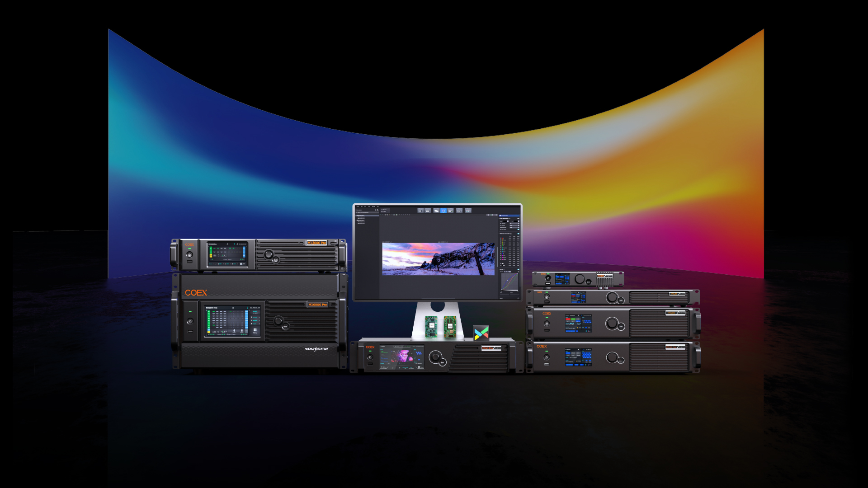Click the snowy mountain canvas preview image
Viewport: 868px width, 488px height.
point(438,259)
